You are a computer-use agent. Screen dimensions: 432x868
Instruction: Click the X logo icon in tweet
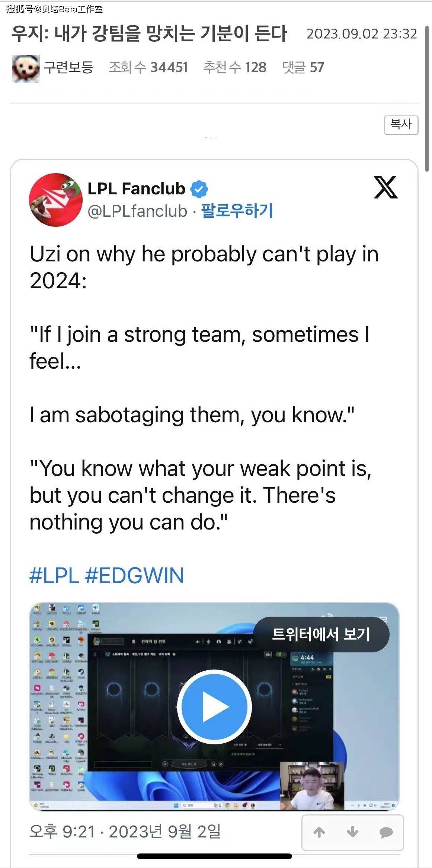pyautogui.click(x=385, y=187)
